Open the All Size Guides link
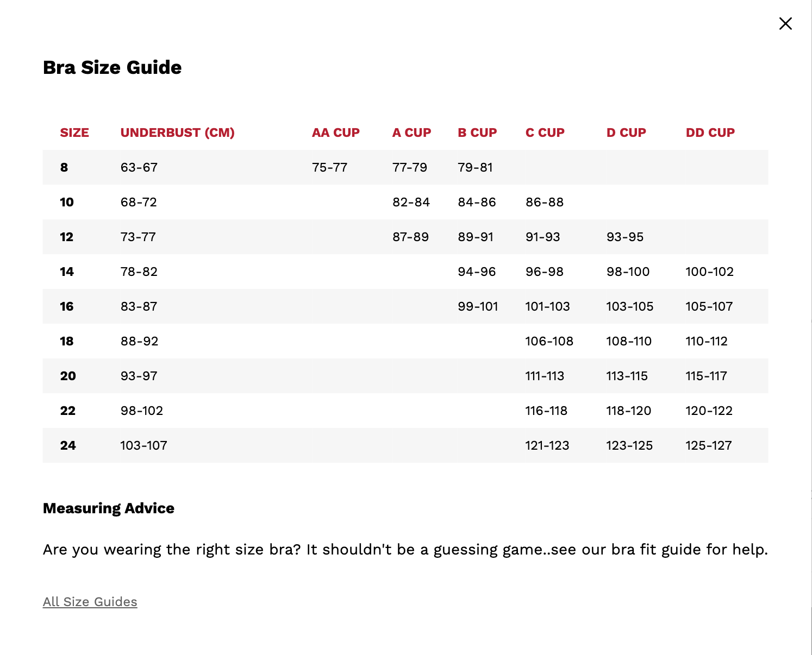This screenshot has height=655, width=812. (90, 602)
